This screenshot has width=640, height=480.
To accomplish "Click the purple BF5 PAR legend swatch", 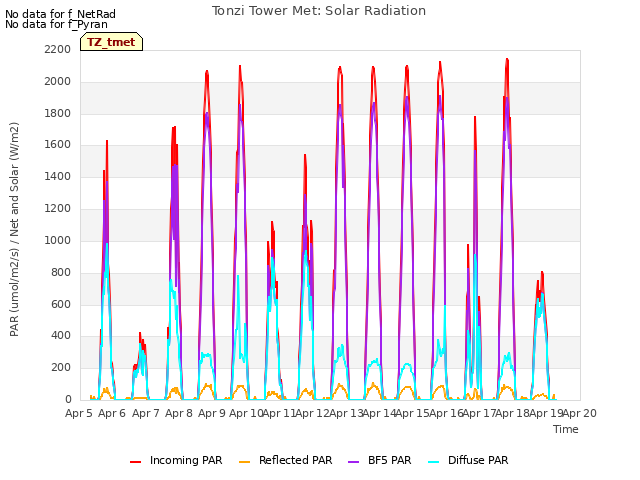I will (x=353, y=462).
